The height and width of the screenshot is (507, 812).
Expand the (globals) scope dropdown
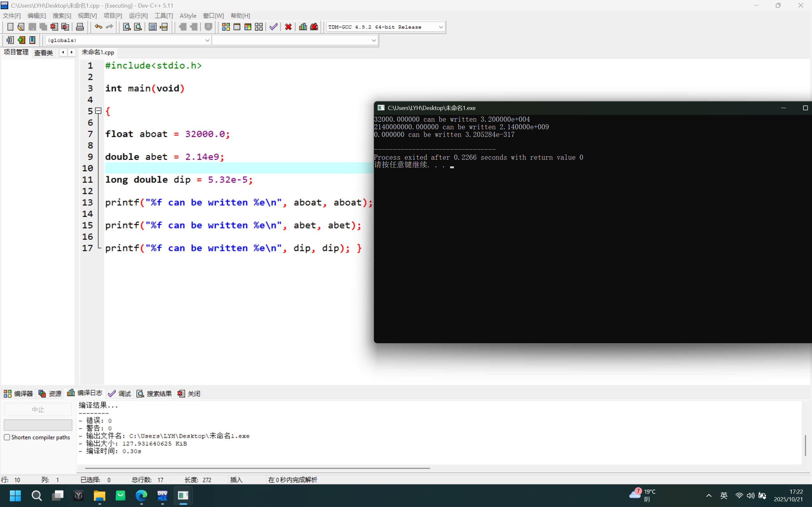click(207, 40)
